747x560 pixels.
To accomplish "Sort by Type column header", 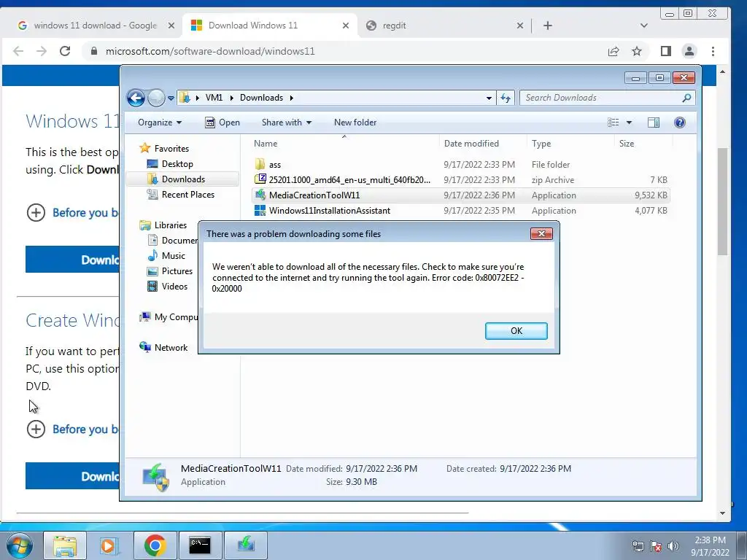I will pyautogui.click(x=541, y=144).
